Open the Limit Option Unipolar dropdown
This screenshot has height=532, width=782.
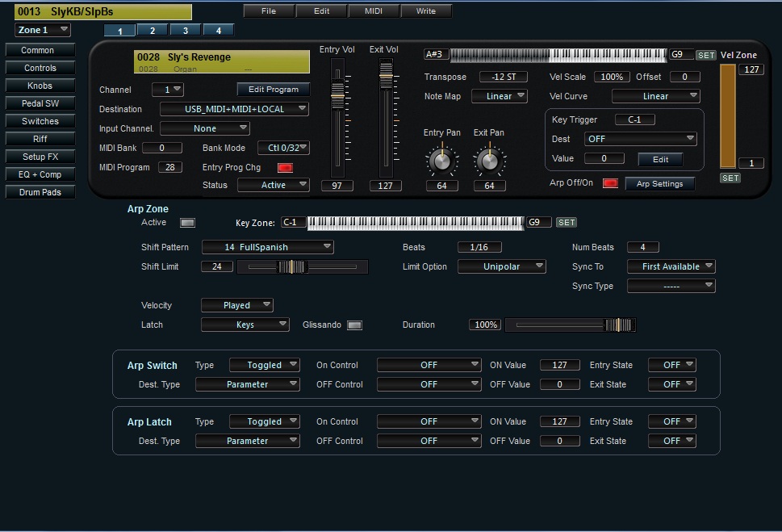click(x=502, y=266)
